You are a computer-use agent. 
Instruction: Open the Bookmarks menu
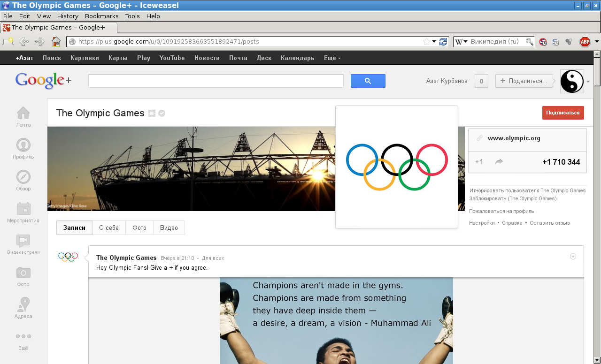tap(102, 16)
